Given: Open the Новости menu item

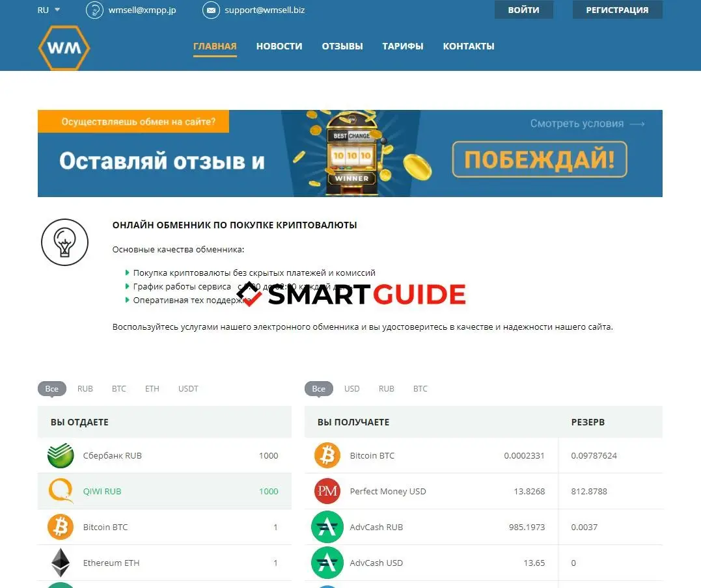Looking at the screenshot, I should [279, 46].
